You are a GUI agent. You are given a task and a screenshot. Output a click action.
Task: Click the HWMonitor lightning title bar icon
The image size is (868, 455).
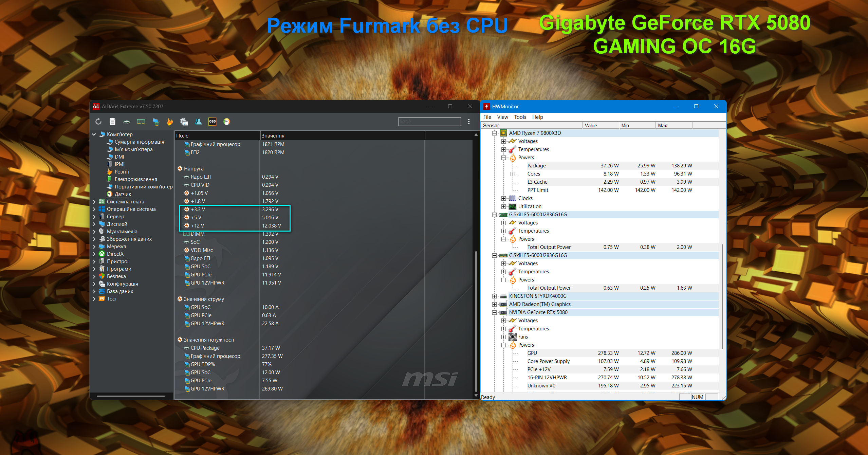[x=486, y=106]
